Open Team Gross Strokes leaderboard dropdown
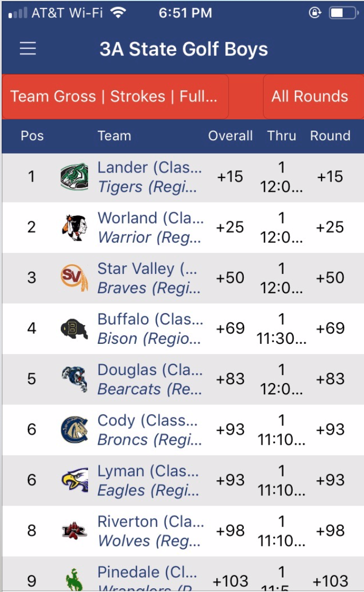This screenshot has width=364, height=592. [115, 97]
